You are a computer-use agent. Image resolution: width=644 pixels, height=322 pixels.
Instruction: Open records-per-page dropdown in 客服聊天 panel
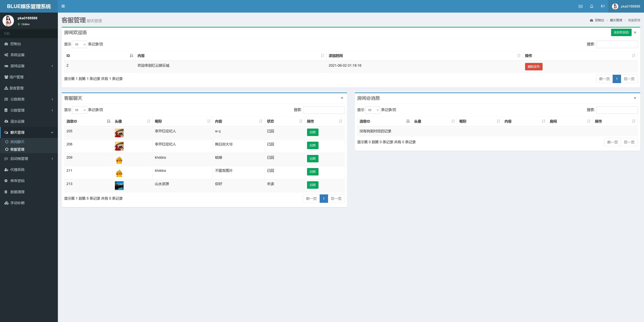click(x=79, y=110)
